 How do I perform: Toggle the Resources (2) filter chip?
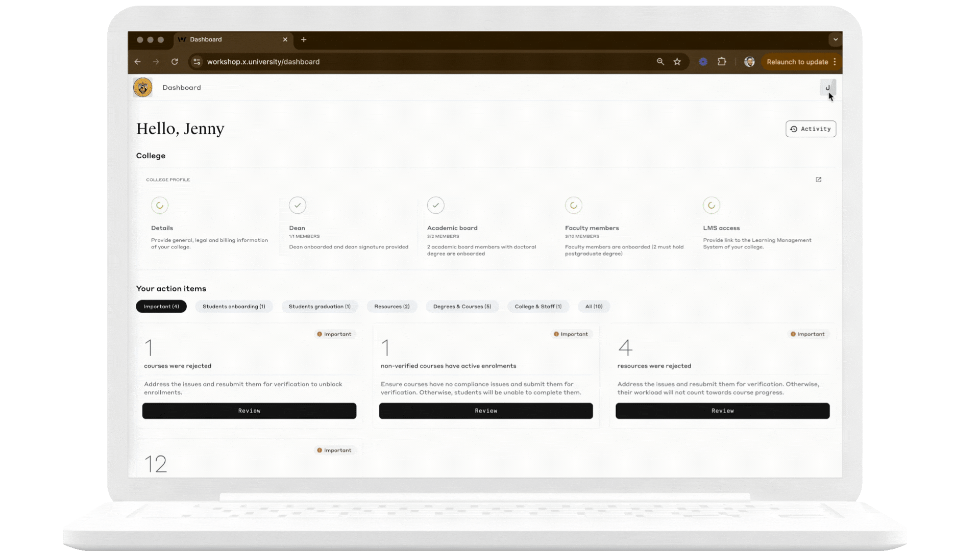391,306
